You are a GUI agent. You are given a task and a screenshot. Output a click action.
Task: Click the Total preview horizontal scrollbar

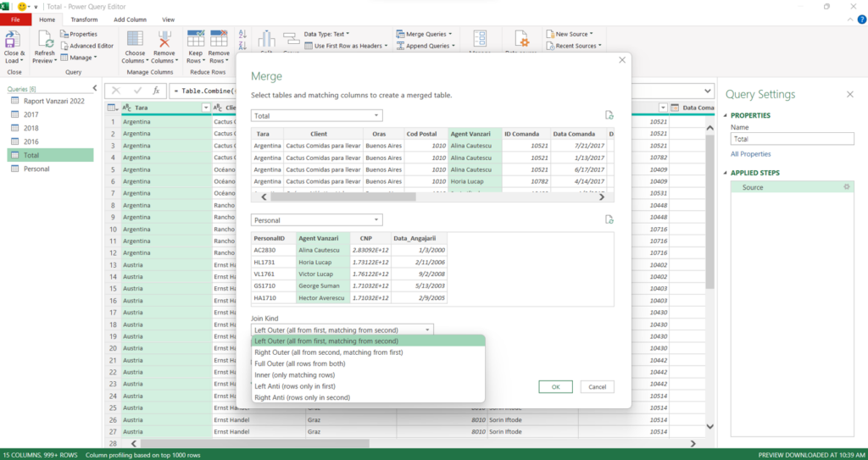[343, 197]
